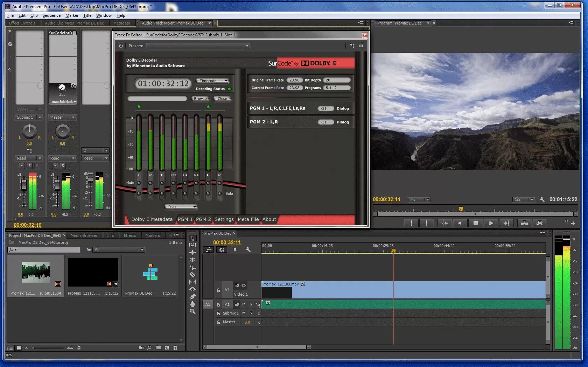
Task: Open the Timecode dropdown in Dolby E Decoder
Action: click(x=212, y=81)
